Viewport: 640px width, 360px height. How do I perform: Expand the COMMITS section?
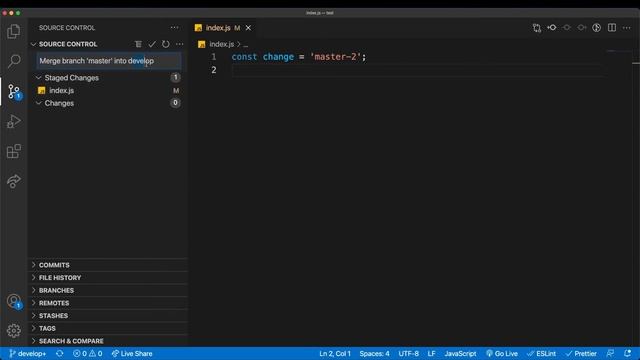click(108, 265)
